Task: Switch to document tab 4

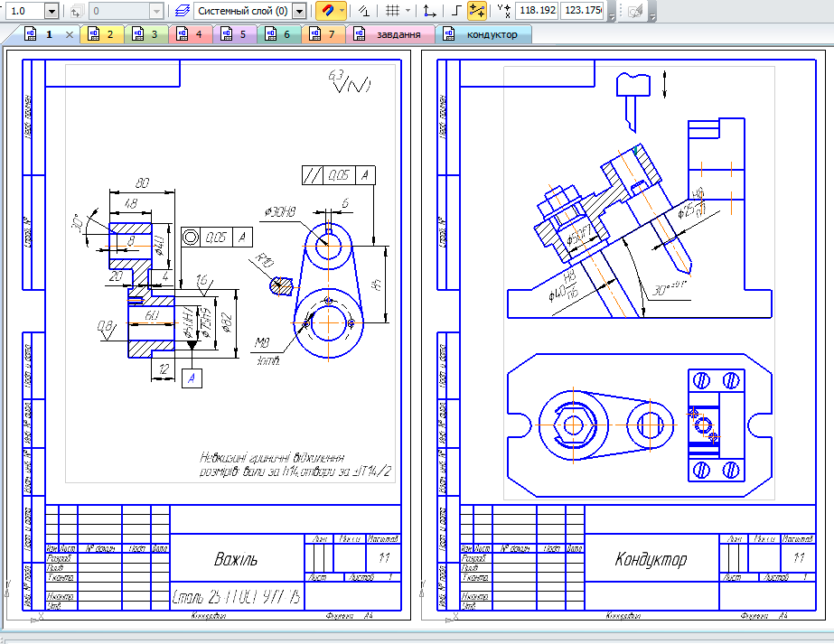Action: pyautogui.click(x=191, y=34)
